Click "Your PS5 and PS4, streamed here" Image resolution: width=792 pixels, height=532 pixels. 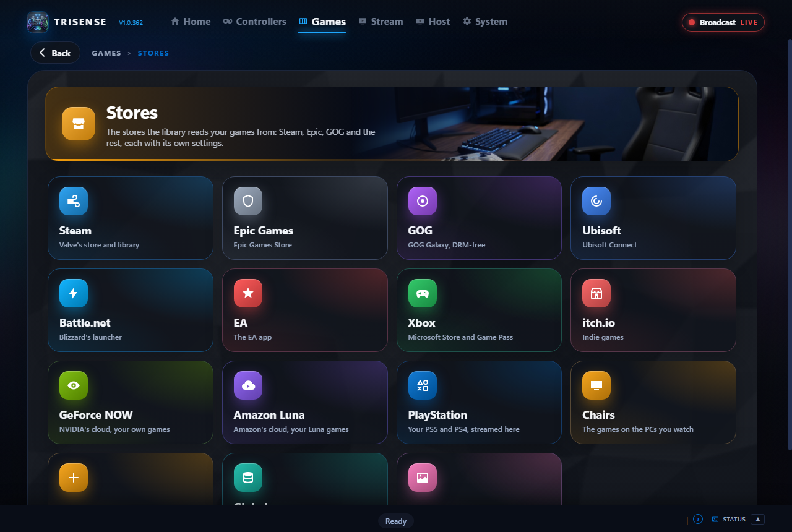(x=463, y=429)
